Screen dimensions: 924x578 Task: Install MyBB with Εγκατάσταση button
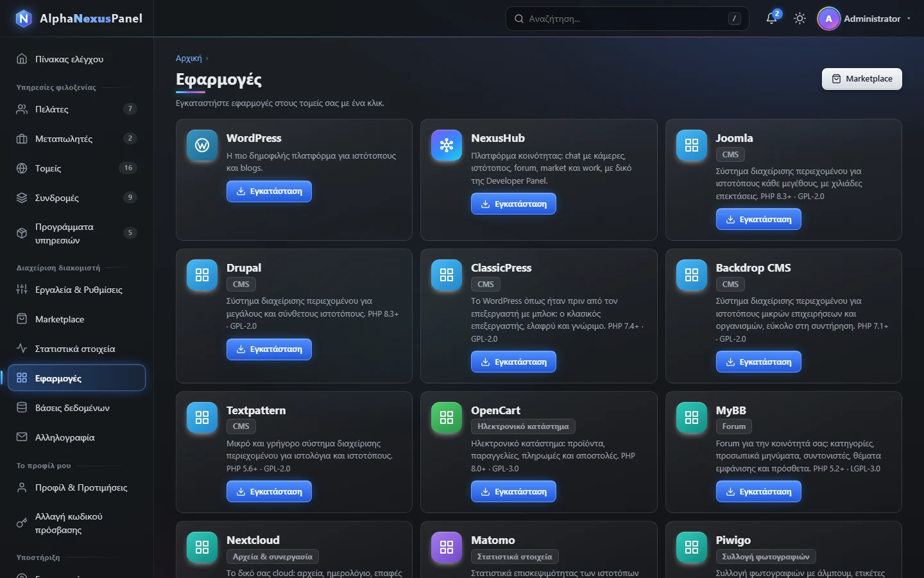pos(758,492)
